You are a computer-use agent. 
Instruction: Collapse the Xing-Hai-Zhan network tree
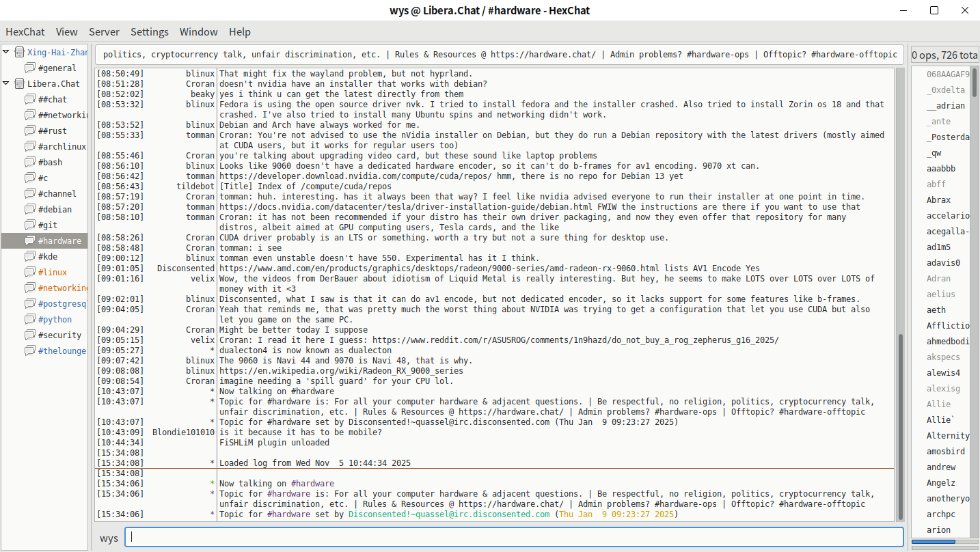coord(6,52)
